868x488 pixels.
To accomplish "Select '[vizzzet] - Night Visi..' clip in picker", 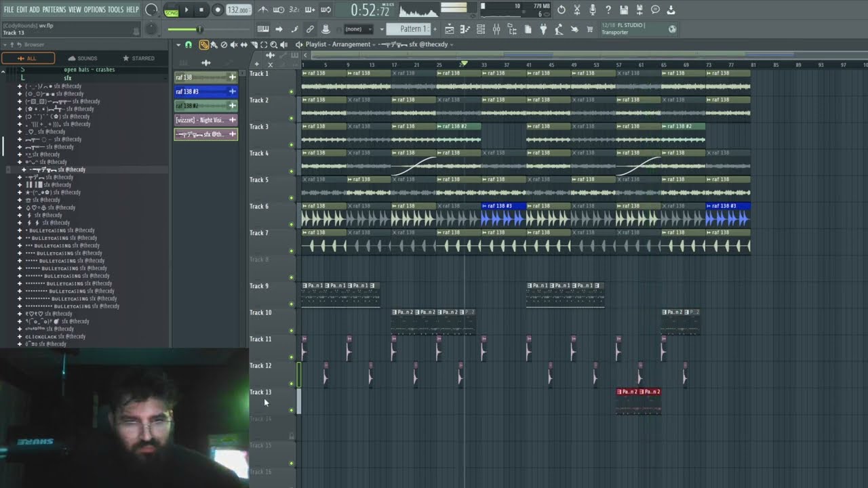I will pos(205,120).
